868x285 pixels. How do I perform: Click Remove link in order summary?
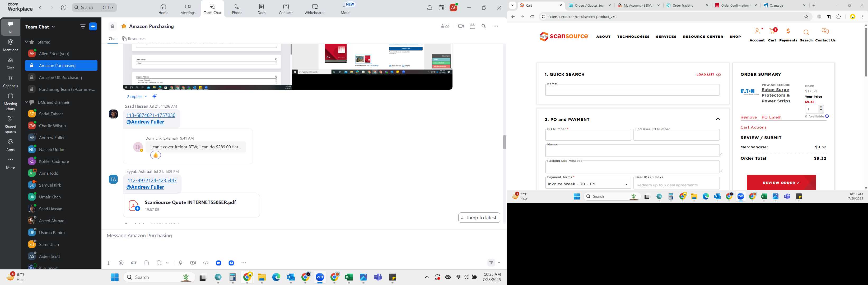point(748,117)
